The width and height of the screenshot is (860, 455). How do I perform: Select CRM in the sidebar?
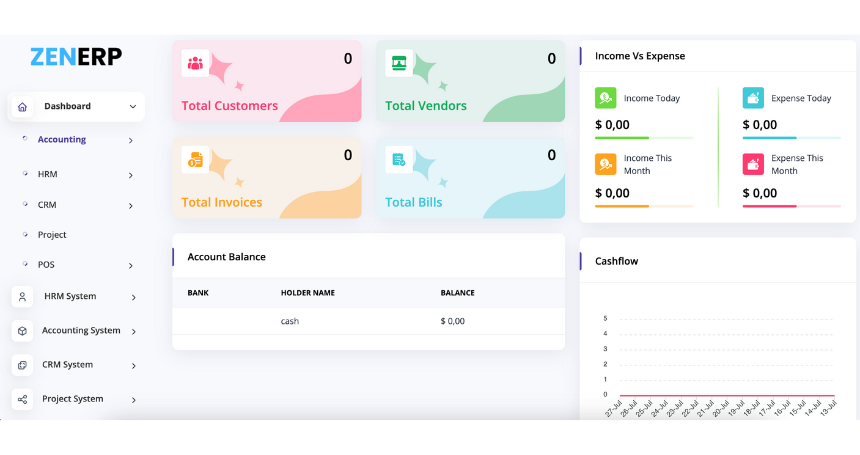tap(47, 205)
